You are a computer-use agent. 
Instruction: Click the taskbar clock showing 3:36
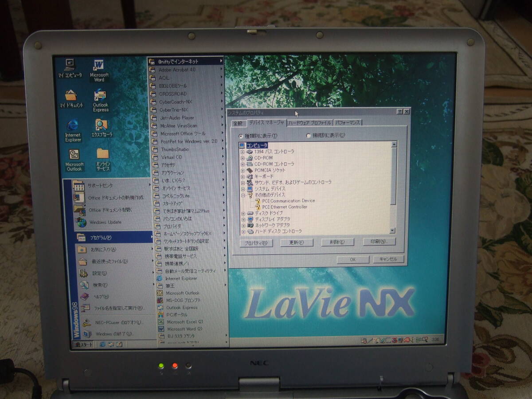[435, 340]
